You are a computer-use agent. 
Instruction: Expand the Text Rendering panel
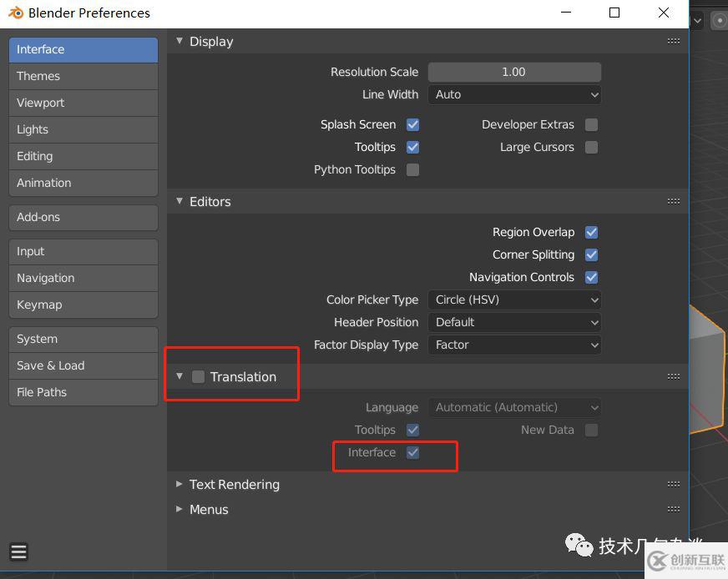234,485
